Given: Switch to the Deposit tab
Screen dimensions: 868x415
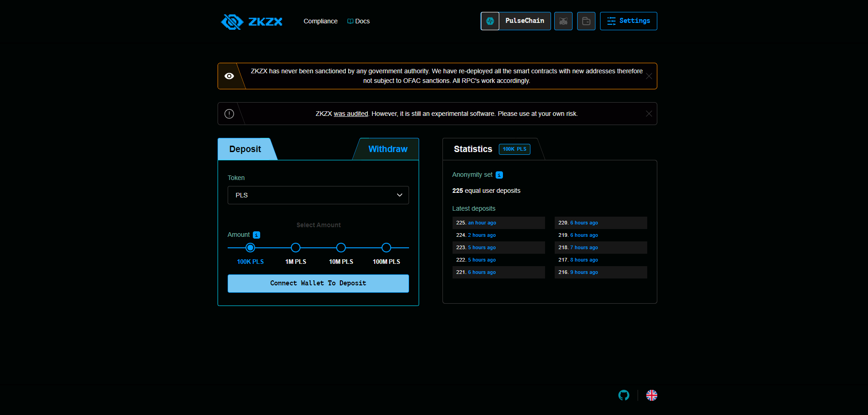Looking at the screenshot, I should tap(245, 149).
